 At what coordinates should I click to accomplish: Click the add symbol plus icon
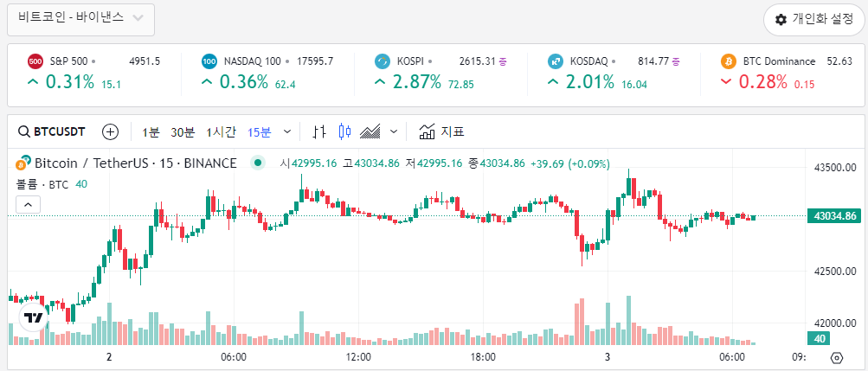110,131
